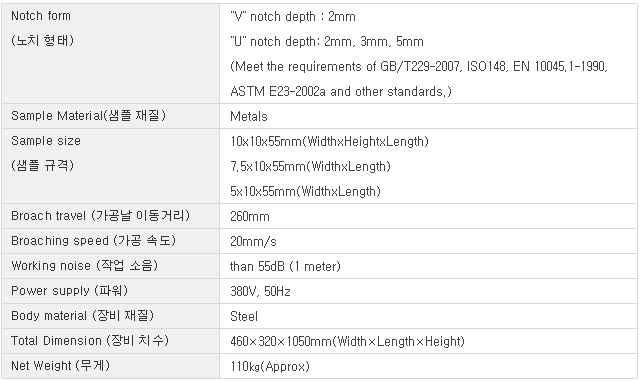
Task: Select the 260mm broach travel value
Action: click(x=250, y=216)
